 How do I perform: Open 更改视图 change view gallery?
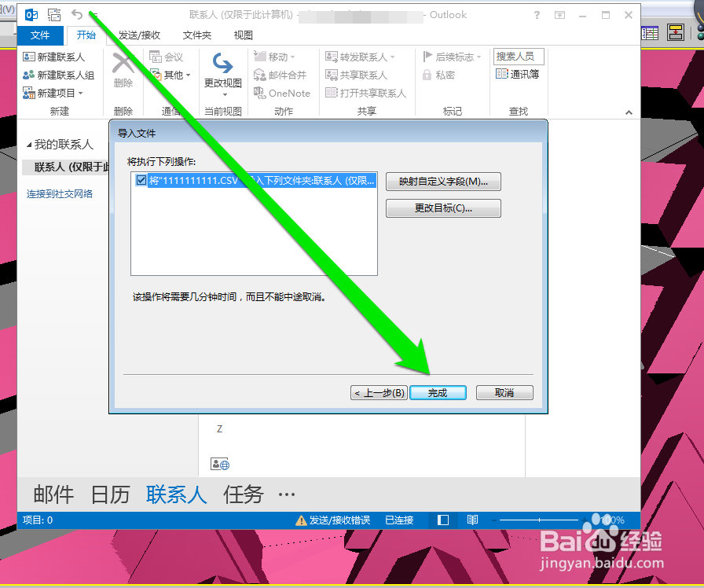click(223, 75)
